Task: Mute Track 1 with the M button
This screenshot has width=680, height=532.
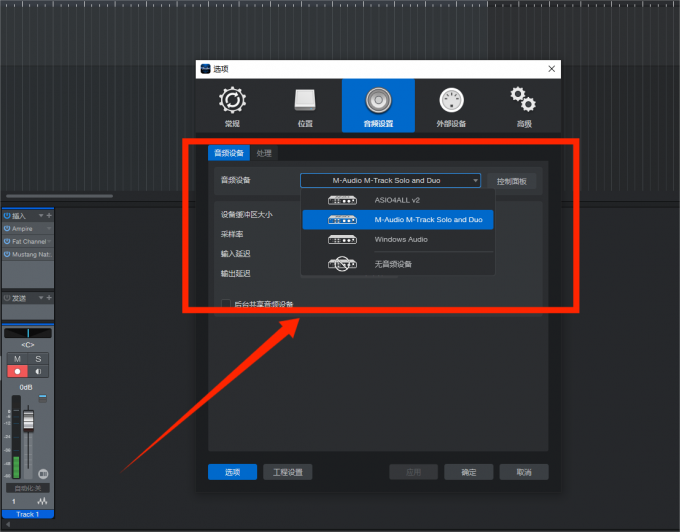Action: (x=17, y=359)
